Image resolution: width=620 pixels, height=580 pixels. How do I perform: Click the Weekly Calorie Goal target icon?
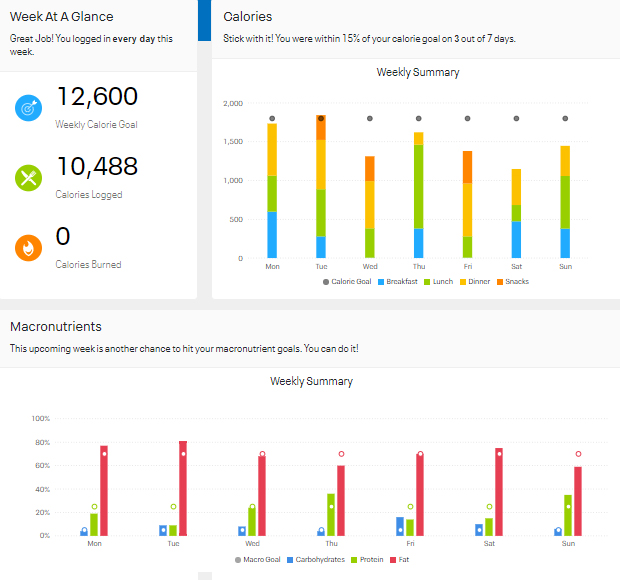pos(28,108)
